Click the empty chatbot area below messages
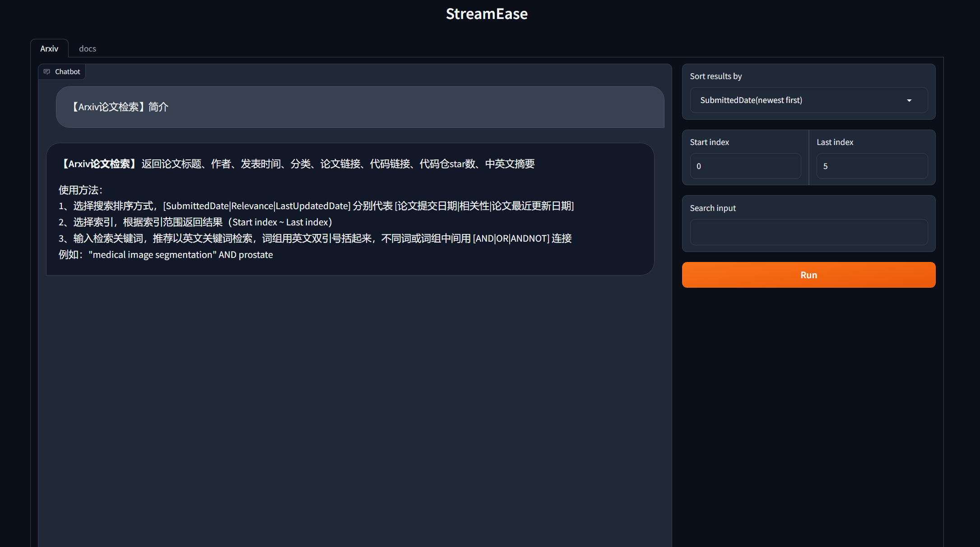 pos(355,407)
